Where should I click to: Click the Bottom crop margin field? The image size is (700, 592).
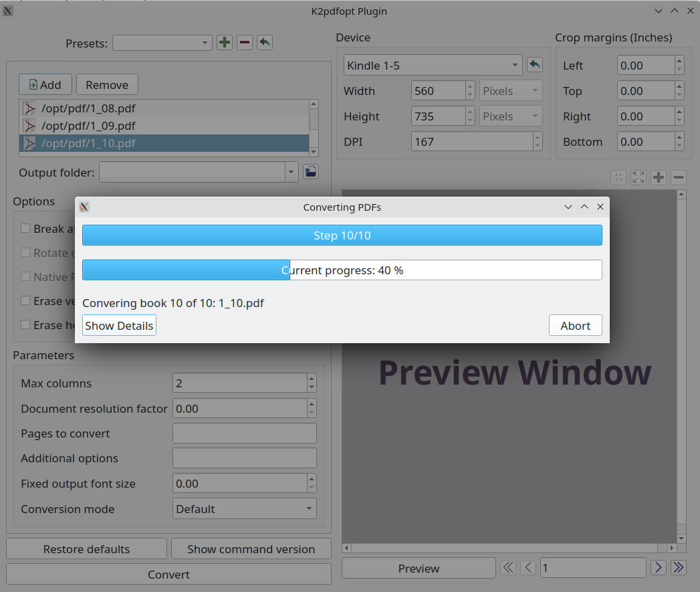point(646,142)
